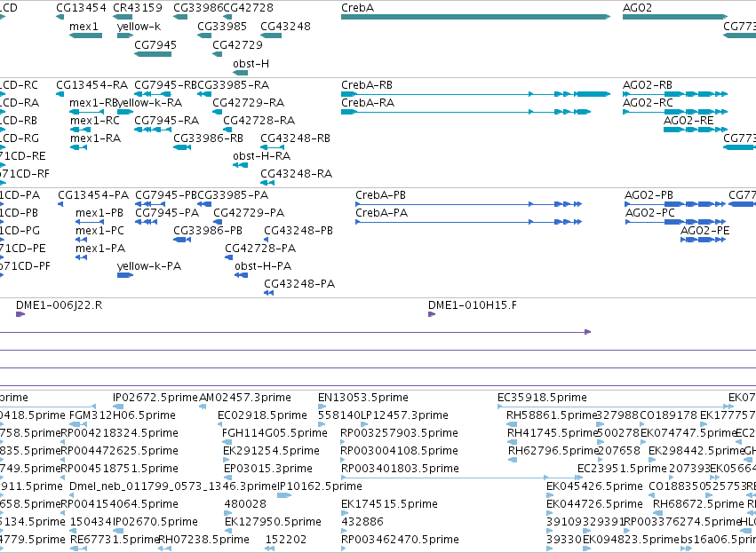756x553 pixels.
Task: Click the mex1 gene feature
Action: click(85, 36)
